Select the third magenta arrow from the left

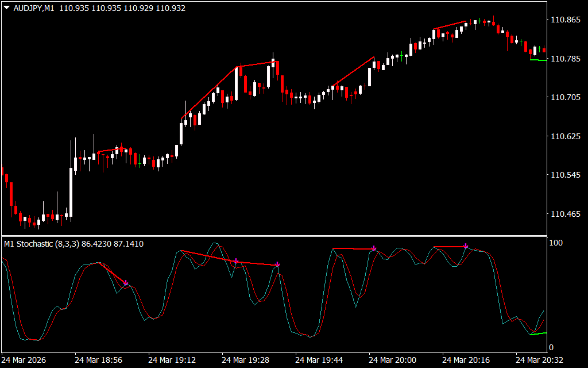[x=277, y=264]
